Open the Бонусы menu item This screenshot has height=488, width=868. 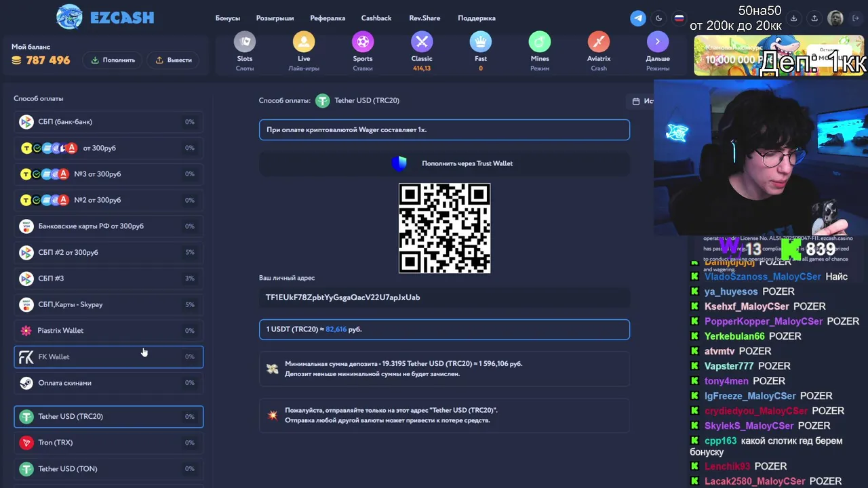228,18
